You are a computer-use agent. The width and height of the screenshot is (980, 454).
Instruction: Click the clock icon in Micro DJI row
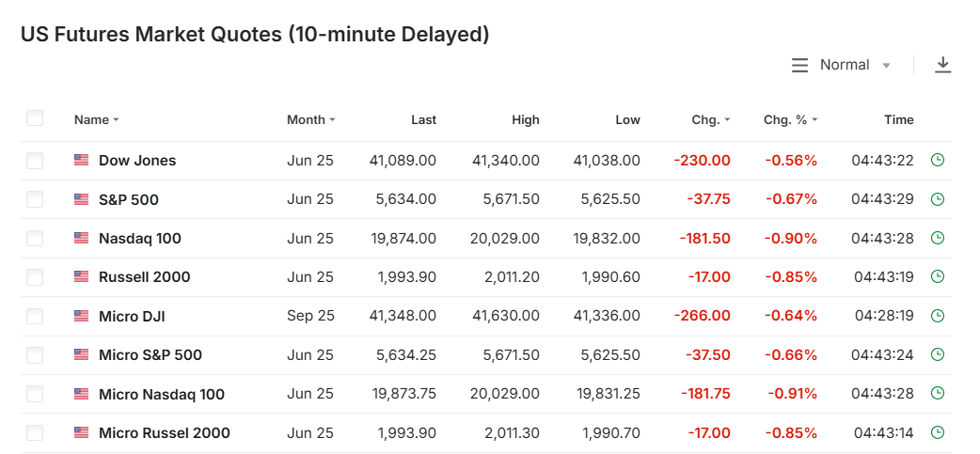pyautogui.click(x=937, y=316)
